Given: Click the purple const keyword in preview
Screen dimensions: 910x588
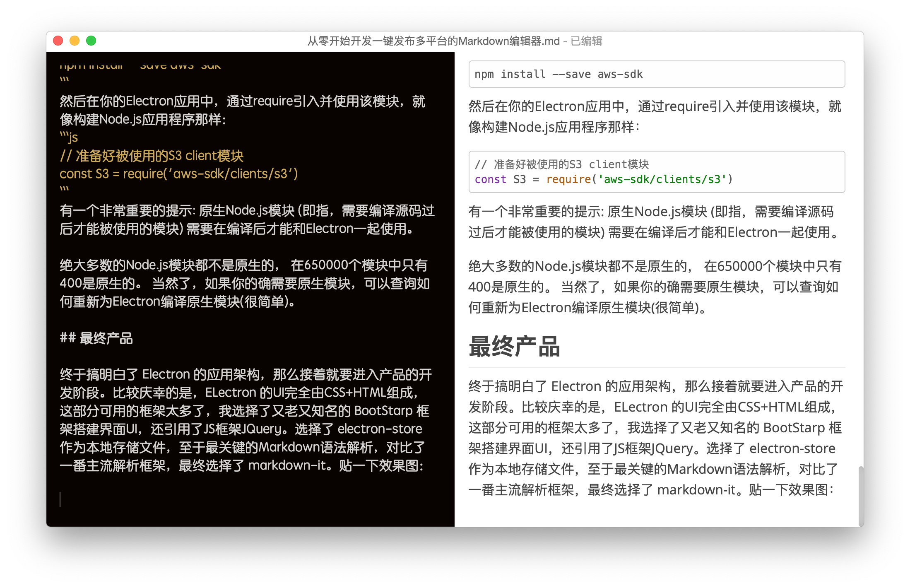Looking at the screenshot, I should 490,179.
